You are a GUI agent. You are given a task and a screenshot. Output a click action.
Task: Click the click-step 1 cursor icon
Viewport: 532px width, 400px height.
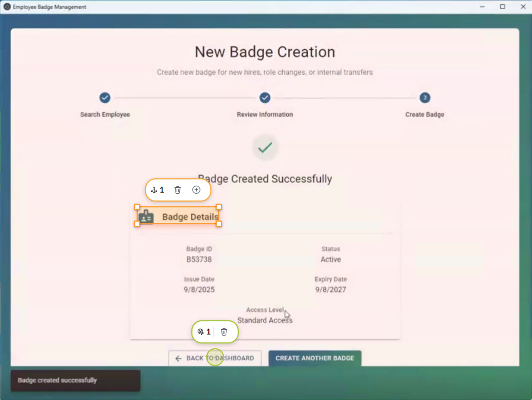click(201, 332)
